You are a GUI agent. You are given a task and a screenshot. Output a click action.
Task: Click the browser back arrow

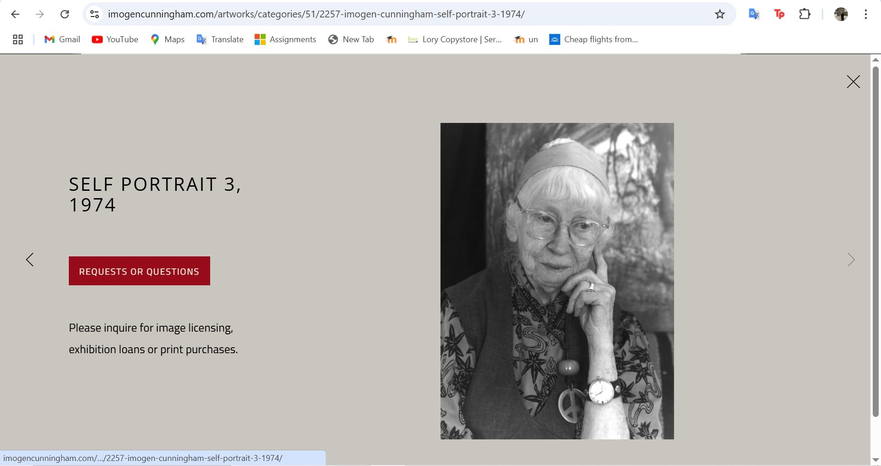pos(15,14)
